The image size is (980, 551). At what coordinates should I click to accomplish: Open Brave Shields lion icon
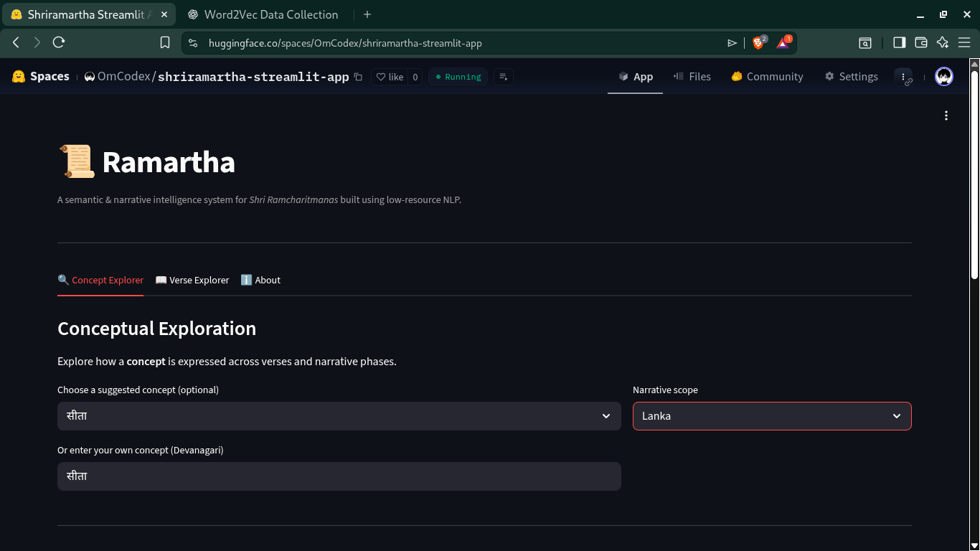click(759, 43)
